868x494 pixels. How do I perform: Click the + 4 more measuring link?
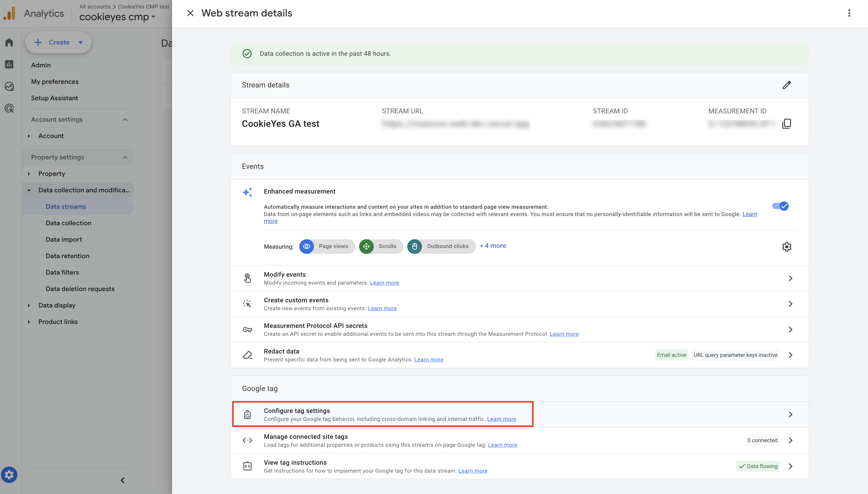pos(493,246)
